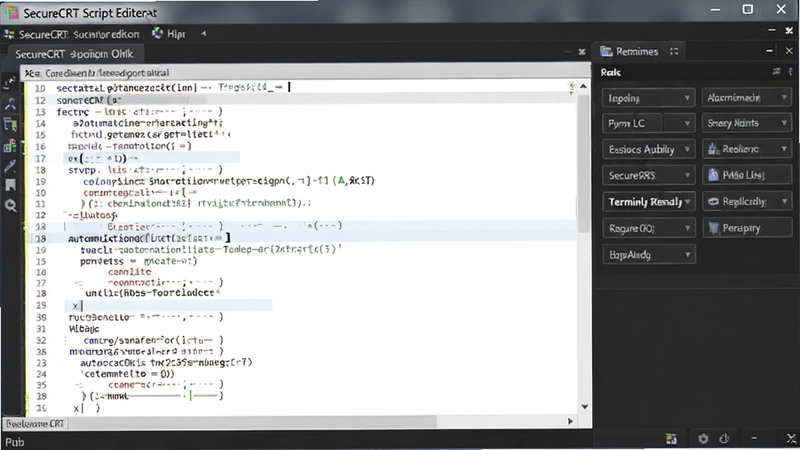800x450 pixels.
Task: Minimize the Remimes panel
Action: coord(769,51)
